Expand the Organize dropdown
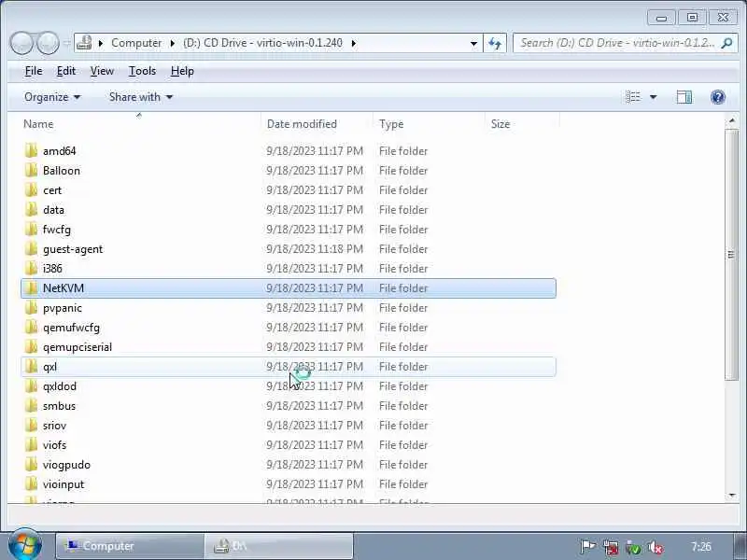Image resolution: width=747 pixels, height=560 pixels. pyautogui.click(x=52, y=97)
